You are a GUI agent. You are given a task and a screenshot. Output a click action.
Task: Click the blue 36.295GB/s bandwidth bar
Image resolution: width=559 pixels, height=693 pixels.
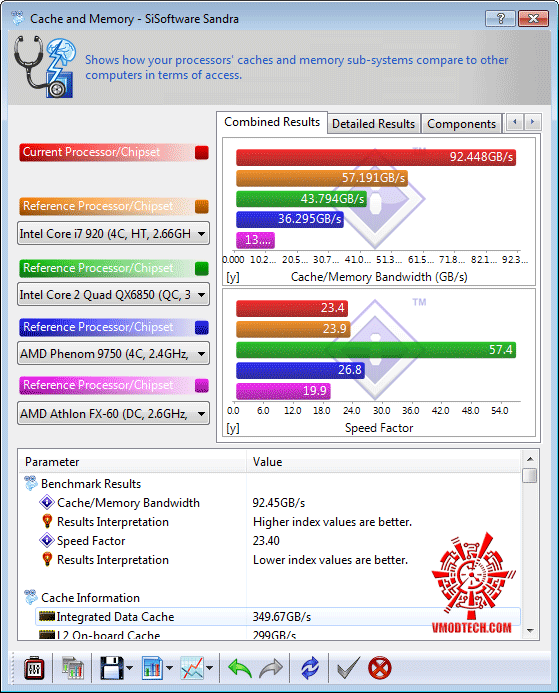click(x=290, y=219)
